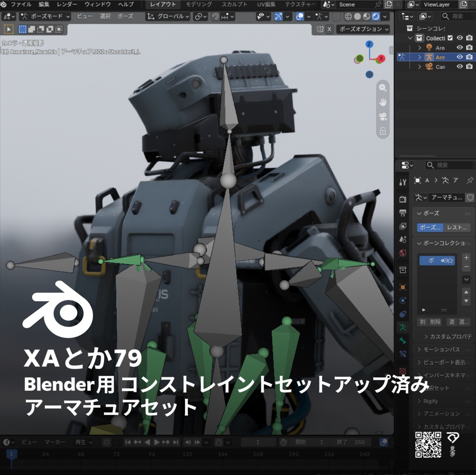The width and height of the screenshot is (476, 475).
Task: Toggle the X-axis mirror button
Action: coord(330,29)
